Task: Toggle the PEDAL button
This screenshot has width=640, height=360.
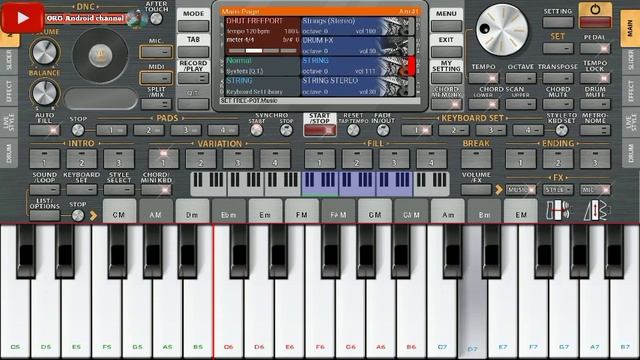Action: pyautogui.click(x=595, y=48)
